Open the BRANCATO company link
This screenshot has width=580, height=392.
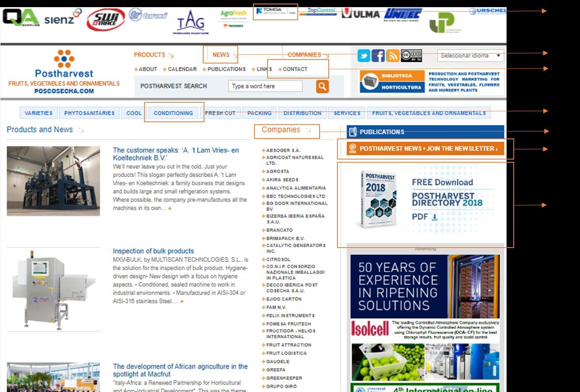point(279,230)
